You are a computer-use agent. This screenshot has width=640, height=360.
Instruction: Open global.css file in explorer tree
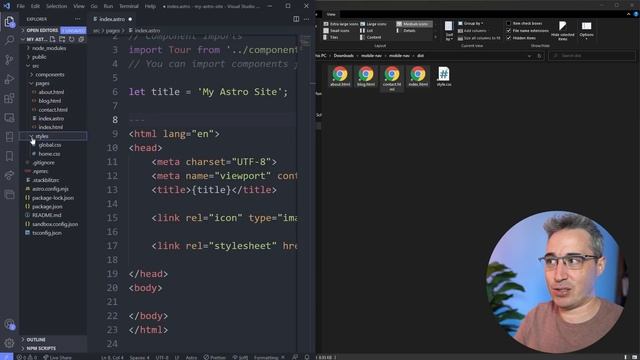[53, 145]
